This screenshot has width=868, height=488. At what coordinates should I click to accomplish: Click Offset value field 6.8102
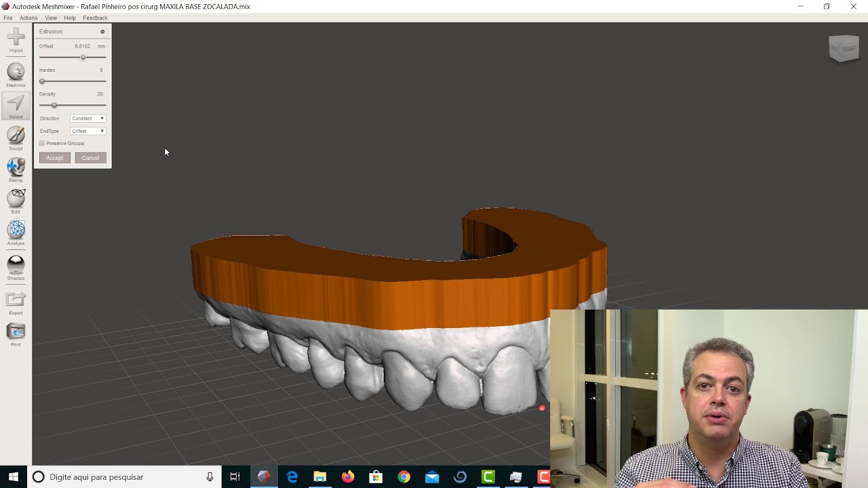click(82, 46)
